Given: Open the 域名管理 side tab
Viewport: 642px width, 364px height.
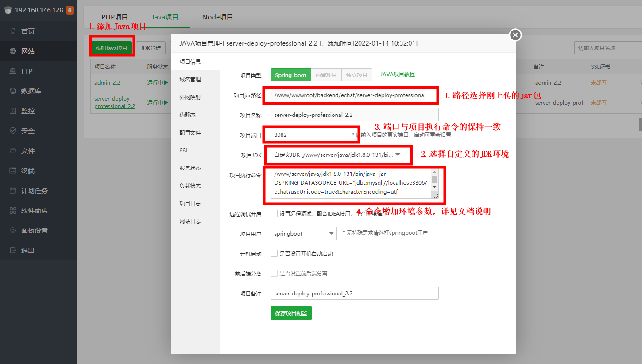Looking at the screenshot, I should click(190, 80).
